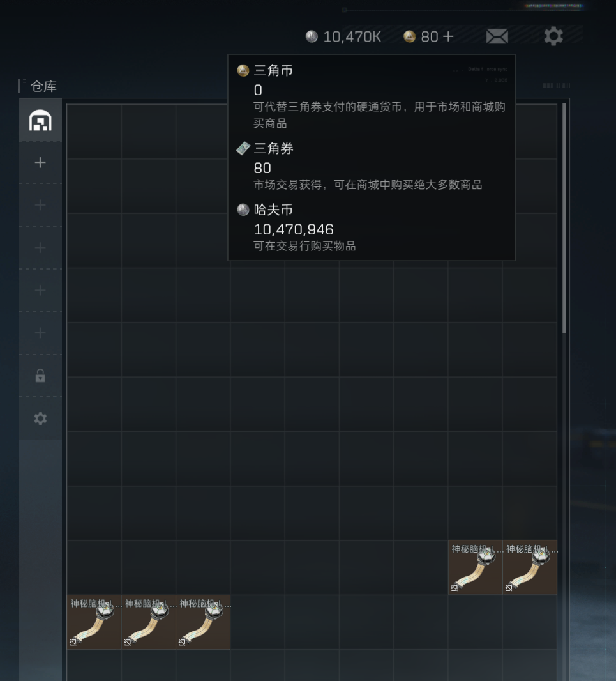
Task: Click the padlock locked slot in sidebar
Action: point(40,375)
